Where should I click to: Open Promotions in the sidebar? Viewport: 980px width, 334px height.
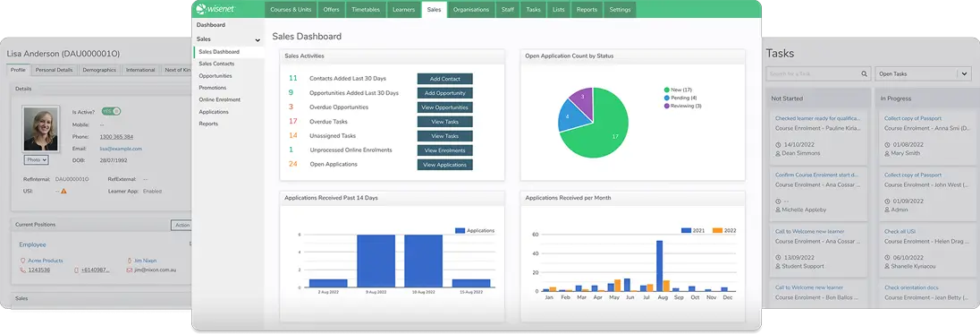pos(213,88)
